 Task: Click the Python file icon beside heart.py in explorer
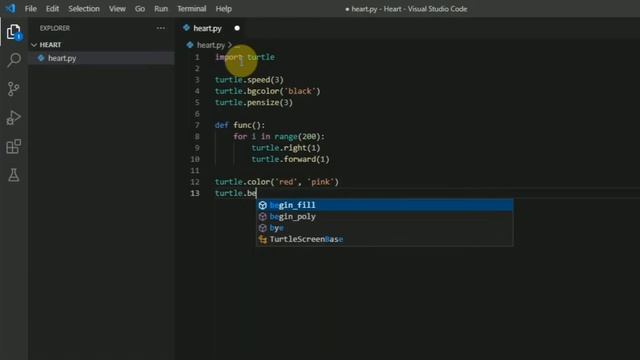pos(41,58)
